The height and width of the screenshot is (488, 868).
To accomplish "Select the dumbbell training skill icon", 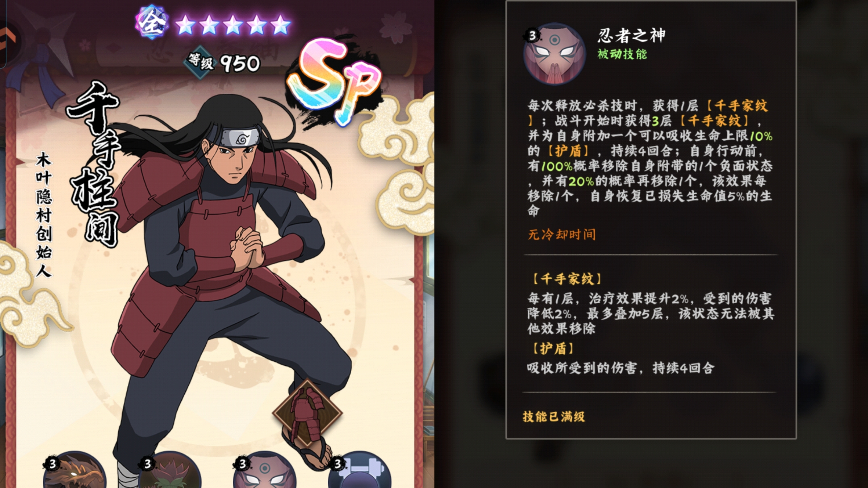I will point(360,471).
